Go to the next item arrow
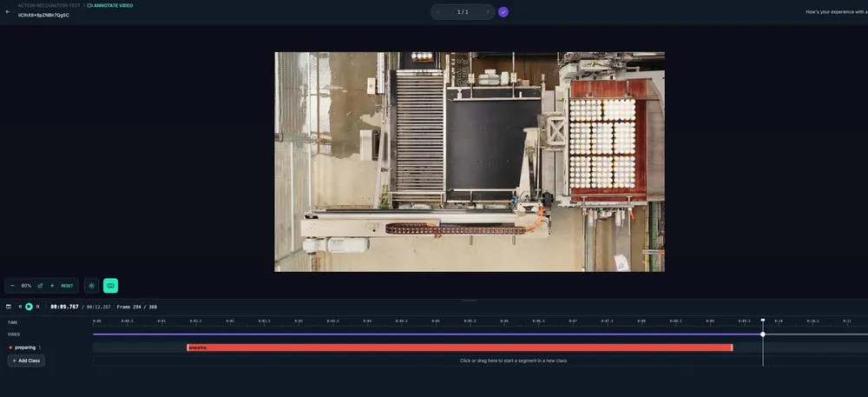 tap(488, 12)
